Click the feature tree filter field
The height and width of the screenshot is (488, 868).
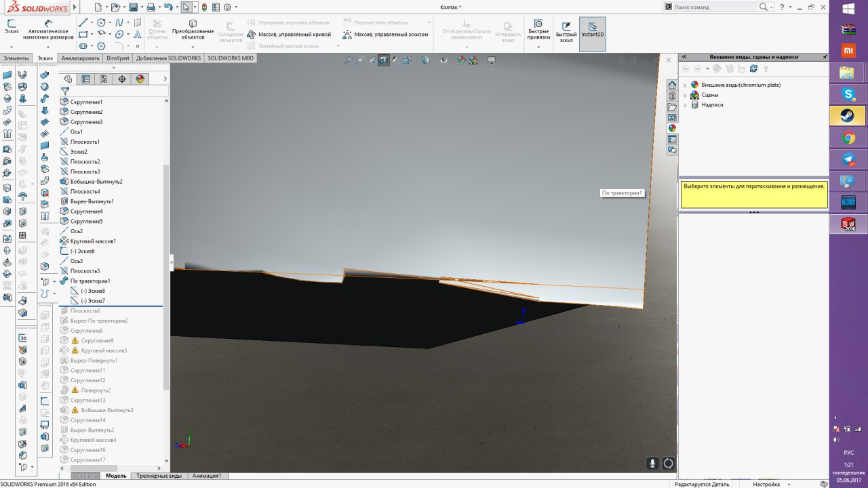click(113, 91)
